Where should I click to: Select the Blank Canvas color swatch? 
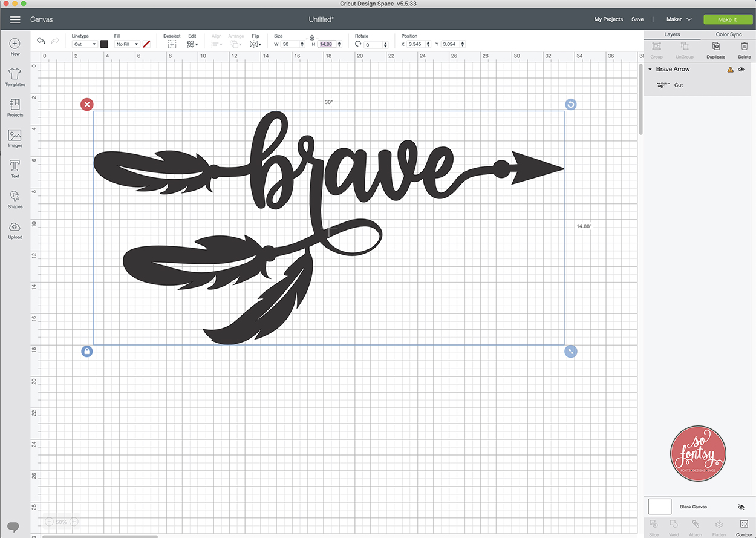point(660,507)
